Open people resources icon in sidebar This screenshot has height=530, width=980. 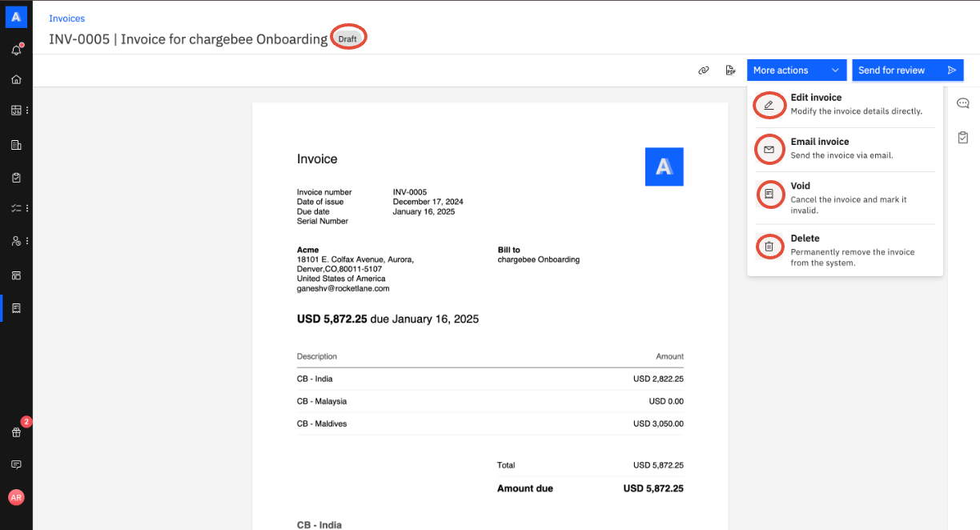point(16,241)
